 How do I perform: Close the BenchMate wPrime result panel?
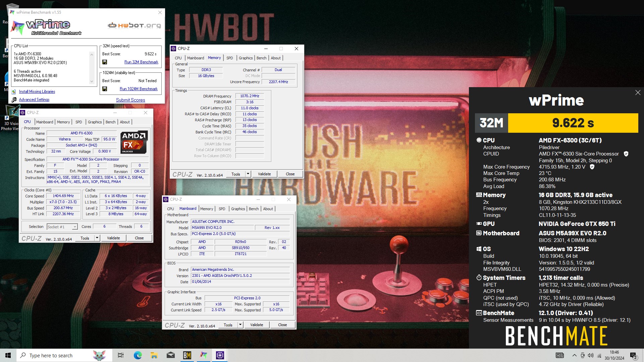638,93
